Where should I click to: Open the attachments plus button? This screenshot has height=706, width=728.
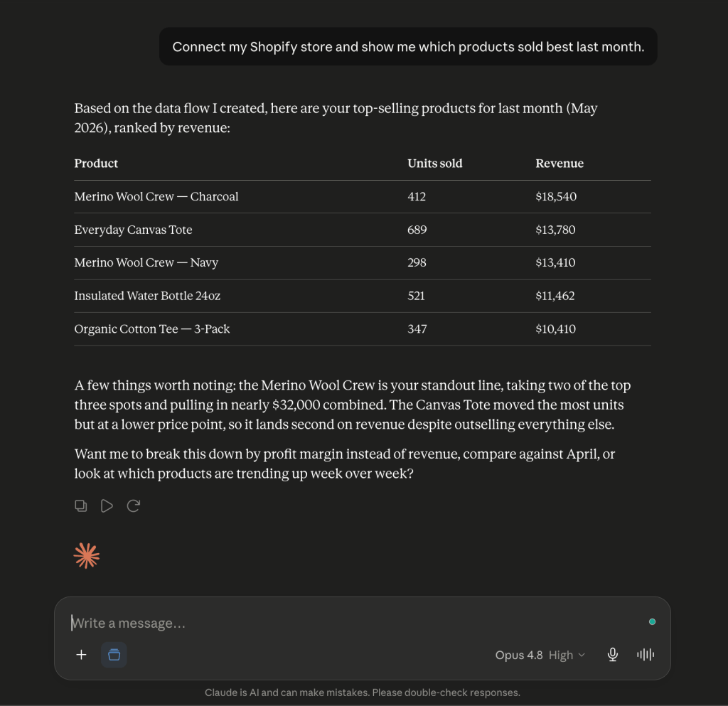81,655
